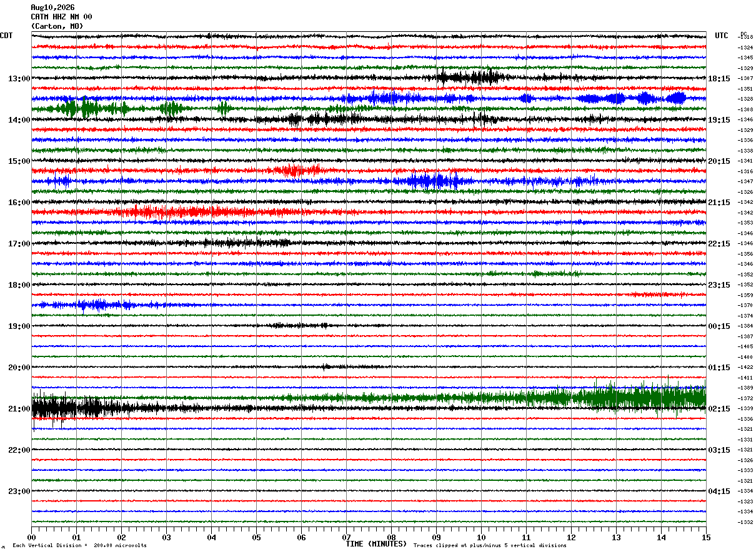Click the TIME (MINUTES) axis title

coord(376,544)
